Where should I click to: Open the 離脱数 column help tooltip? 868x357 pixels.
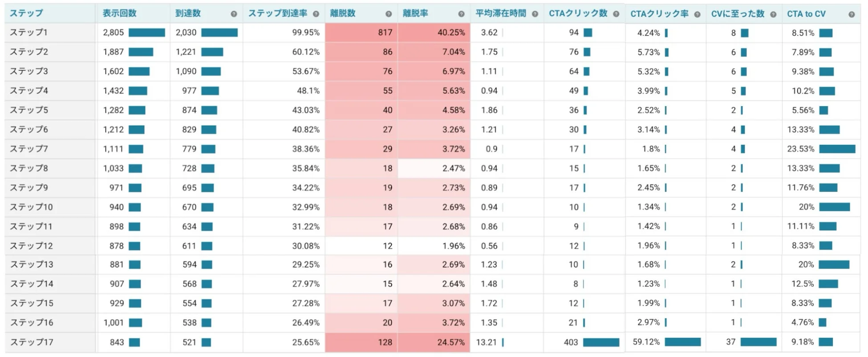[x=389, y=13]
